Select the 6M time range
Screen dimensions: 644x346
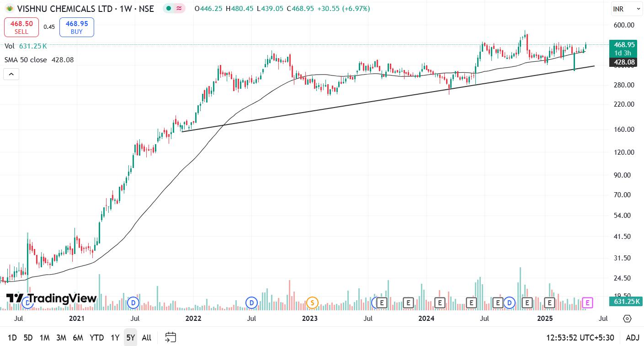(x=78, y=338)
